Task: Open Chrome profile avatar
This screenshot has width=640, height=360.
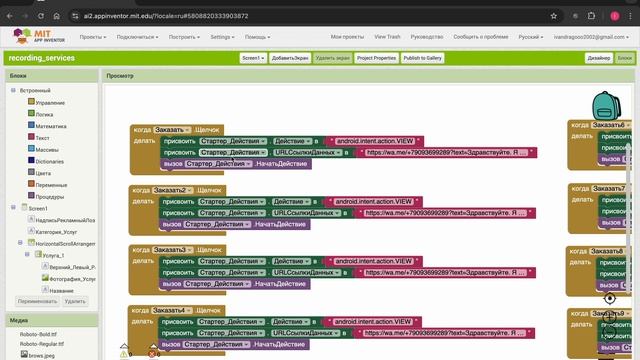Action: (x=615, y=16)
